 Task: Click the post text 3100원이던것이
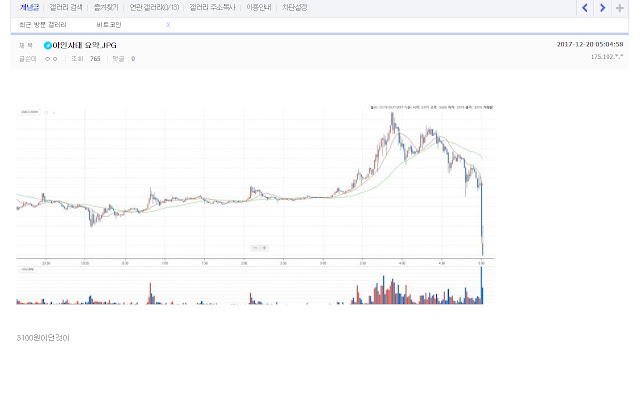click(43, 338)
